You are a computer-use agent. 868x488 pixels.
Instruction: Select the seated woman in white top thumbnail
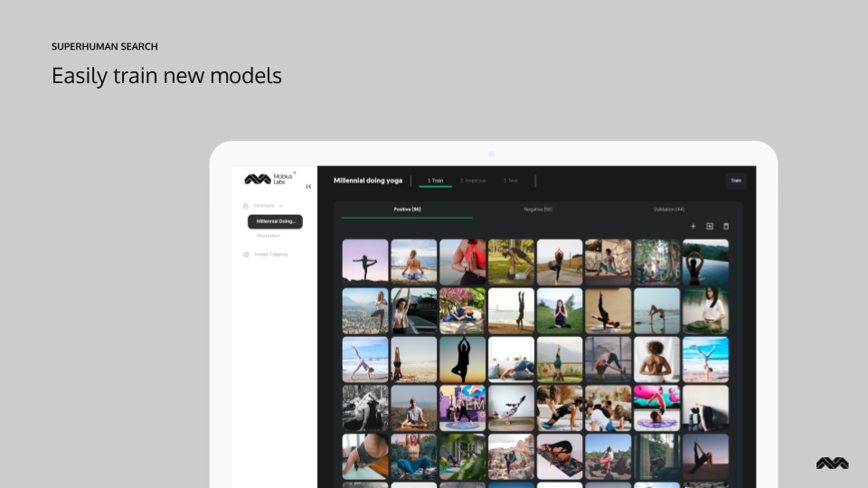pyautogui.click(x=705, y=311)
